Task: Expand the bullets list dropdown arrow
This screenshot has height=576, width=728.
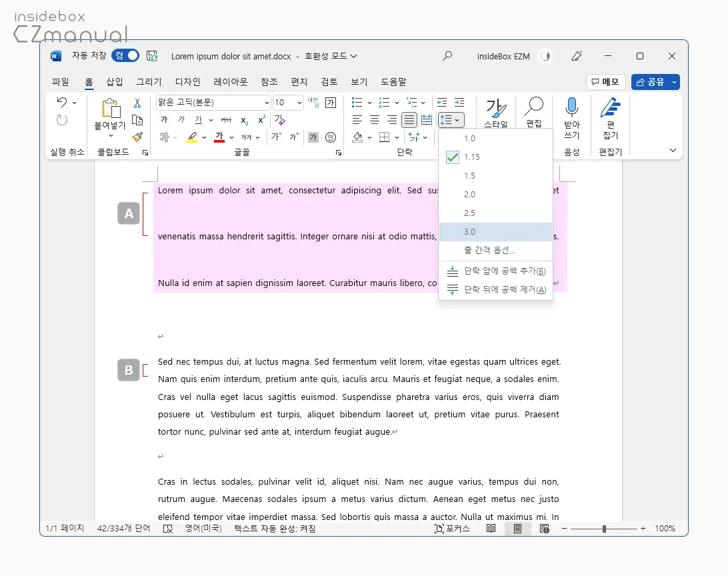Action: [369, 103]
